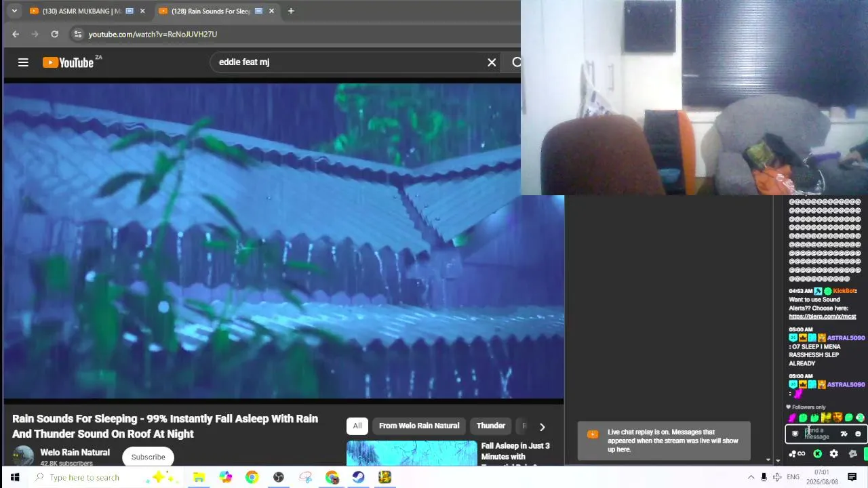Open the Snipping Tool in the taskbar

pyautogui.click(x=305, y=477)
